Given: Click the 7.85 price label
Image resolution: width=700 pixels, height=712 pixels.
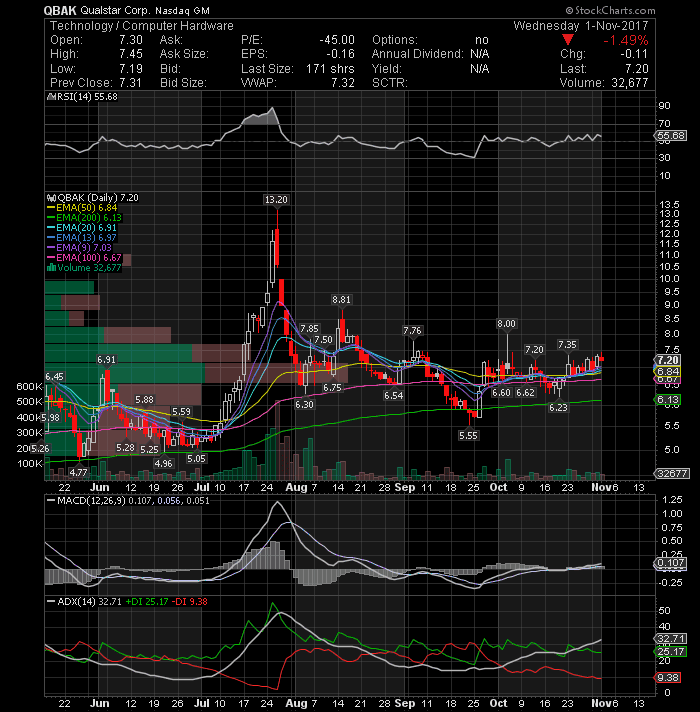Looking at the screenshot, I should 310,328.
